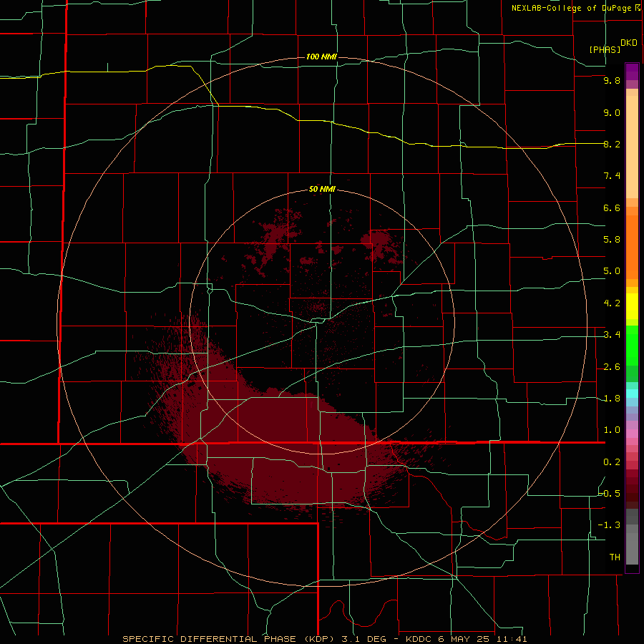This screenshot has height=644, width=644.
Task: Pick the yellow segment of the color bar
Action: tap(632, 306)
